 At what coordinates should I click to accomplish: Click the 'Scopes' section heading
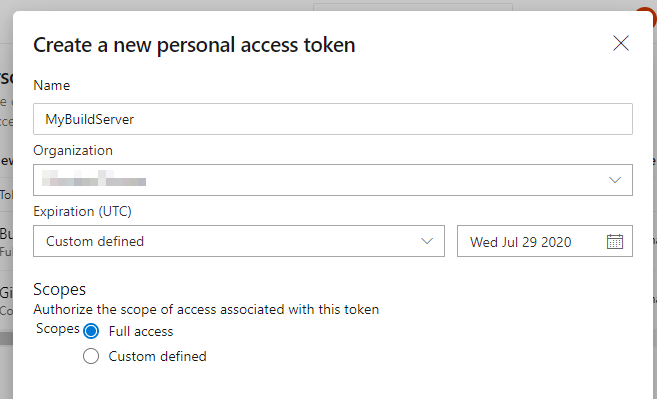[x=59, y=290]
